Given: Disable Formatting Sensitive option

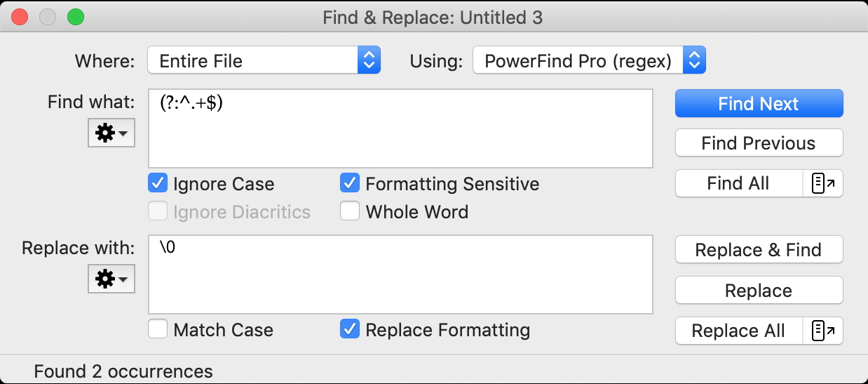Looking at the screenshot, I should tap(350, 184).
